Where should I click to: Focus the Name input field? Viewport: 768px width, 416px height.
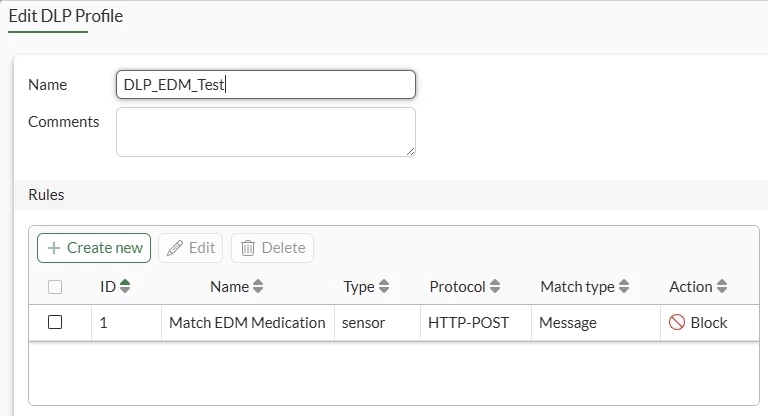pos(266,85)
